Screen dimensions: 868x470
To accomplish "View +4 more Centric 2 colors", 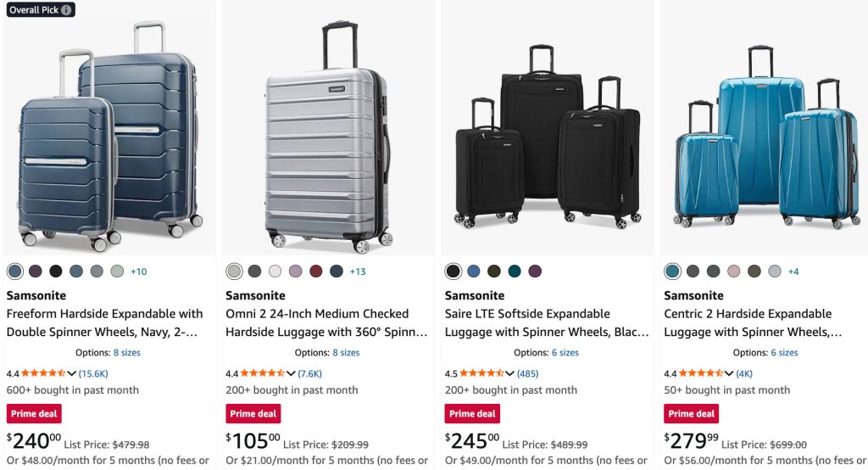I will (x=793, y=271).
